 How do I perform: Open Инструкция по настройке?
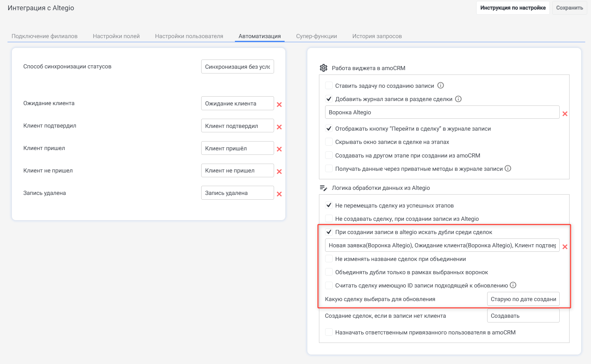point(513,8)
